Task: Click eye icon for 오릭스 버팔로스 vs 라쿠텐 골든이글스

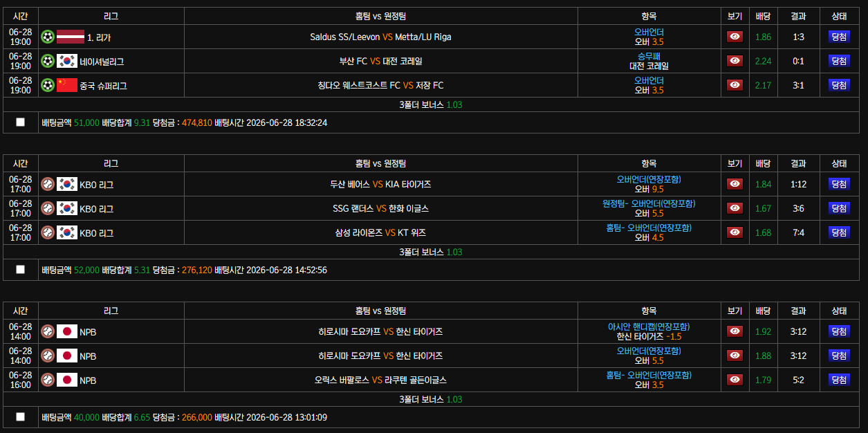Action: [735, 380]
